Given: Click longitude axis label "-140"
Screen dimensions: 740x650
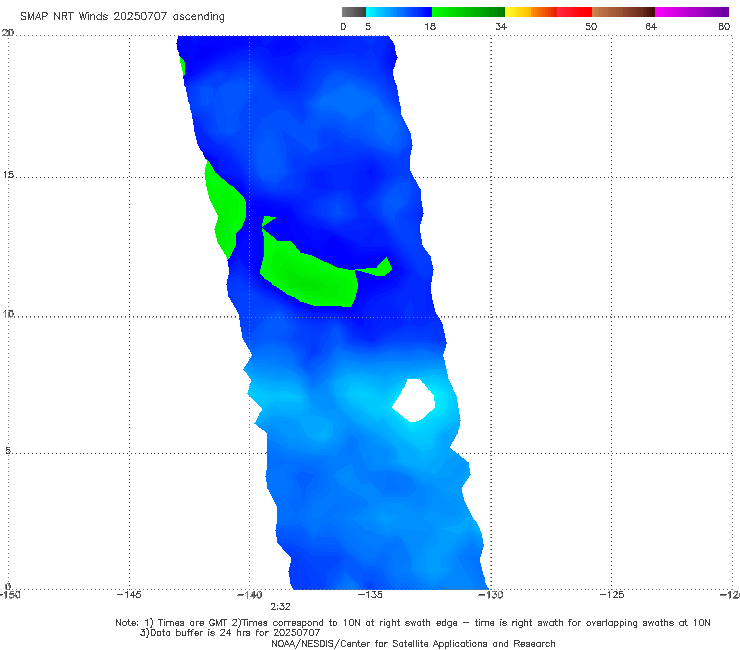Looking at the screenshot, I should (x=250, y=595).
